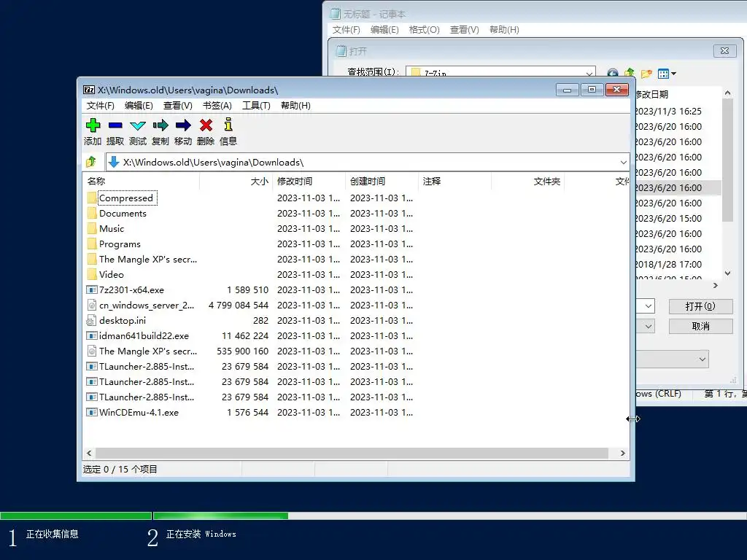Open view menu icon in Open dialog
Viewport: 747px width, 560px height.
tap(667, 74)
